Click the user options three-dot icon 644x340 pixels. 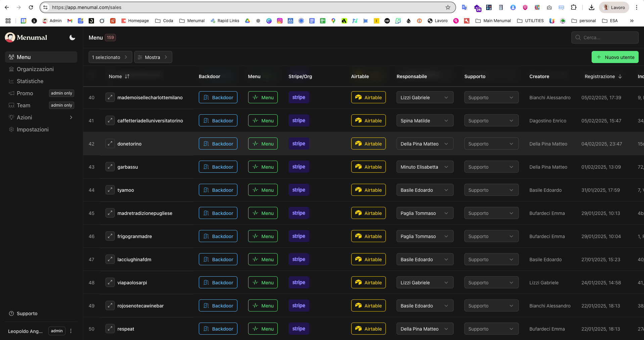tap(71, 331)
